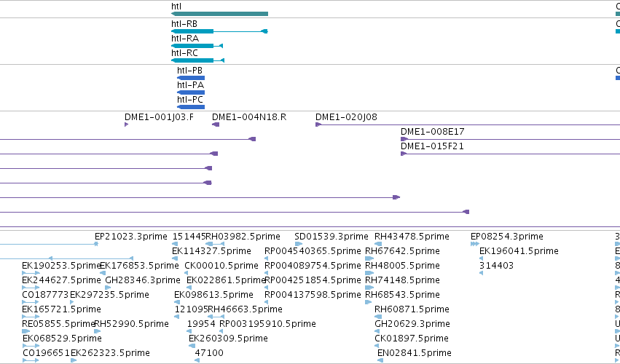The image size is (620, 364).
Task: Click the RH46663.5prime label
Action: click(x=245, y=309)
